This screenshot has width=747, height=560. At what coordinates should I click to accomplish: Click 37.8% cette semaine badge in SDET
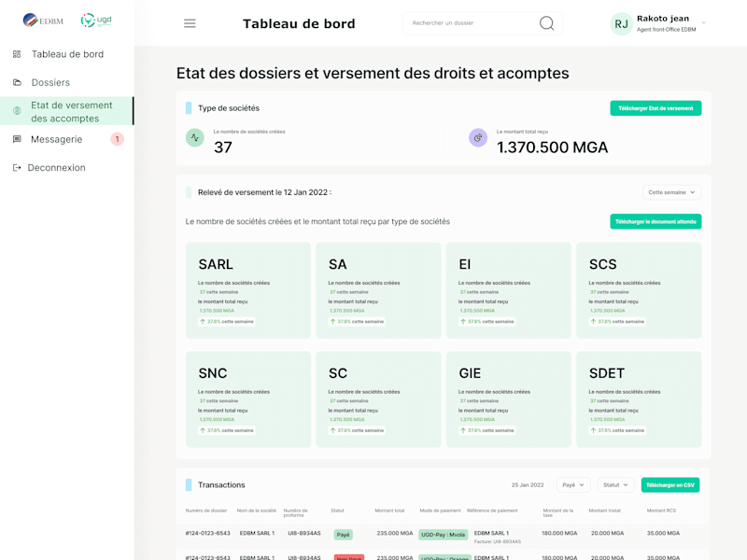click(x=617, y=430)
